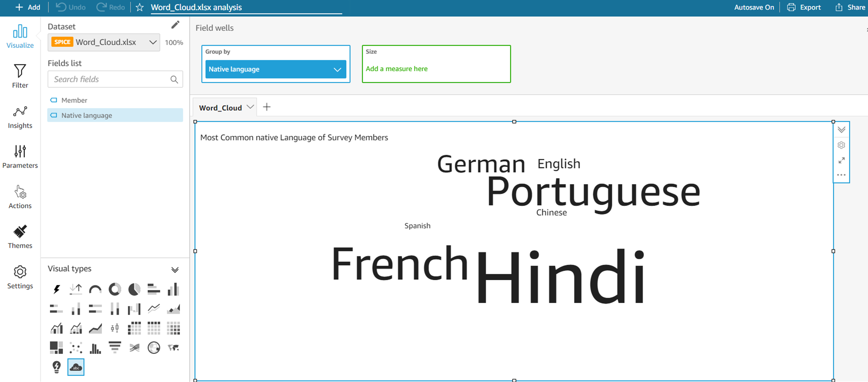Choose the pie chart visual type
Image resolution: width=868 pixels, height=382 pixels.
(x=134, y=289)
